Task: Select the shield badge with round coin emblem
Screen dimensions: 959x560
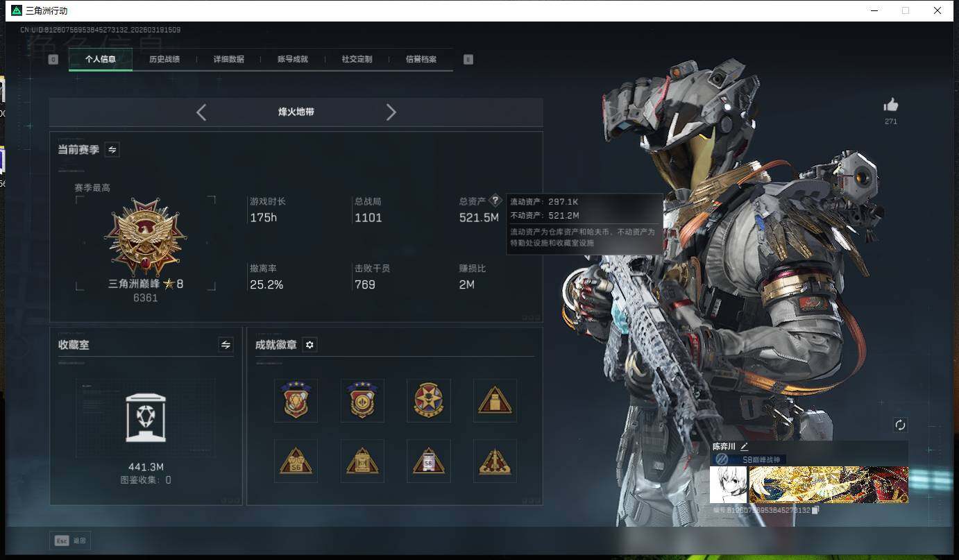Action: [x=362, y=400]
